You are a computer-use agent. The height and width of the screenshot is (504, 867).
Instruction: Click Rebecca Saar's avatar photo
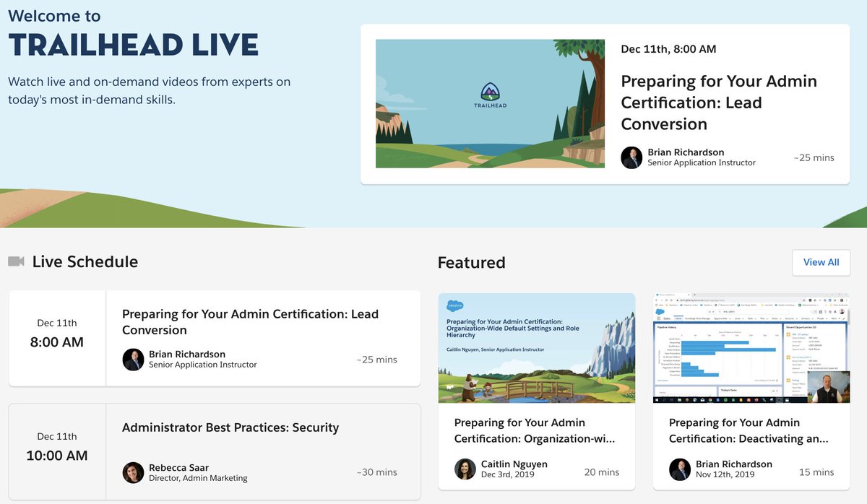click(134, 474)
